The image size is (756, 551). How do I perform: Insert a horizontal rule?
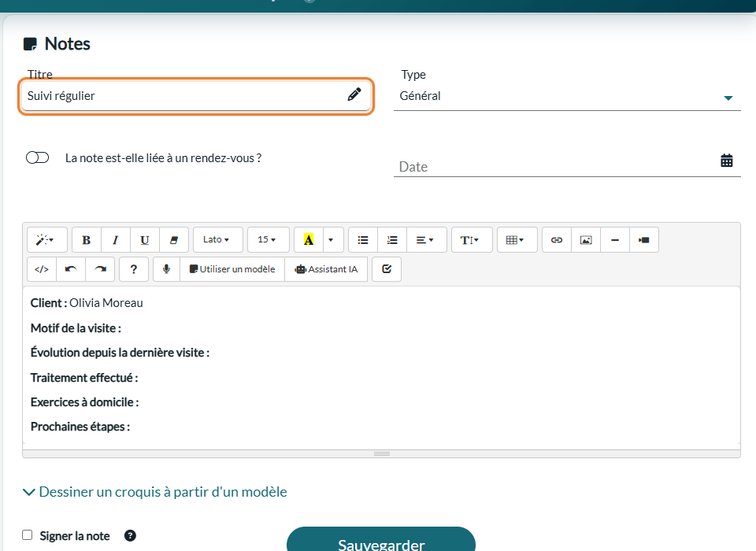pos(615,240)
